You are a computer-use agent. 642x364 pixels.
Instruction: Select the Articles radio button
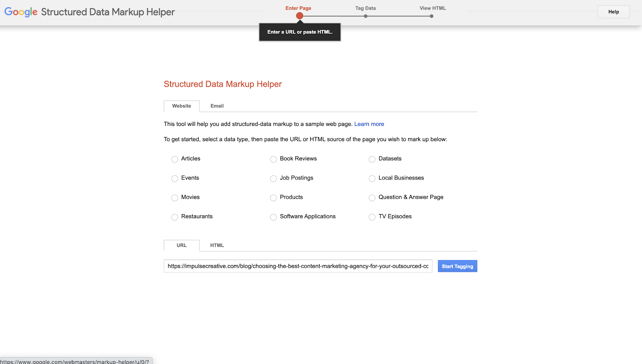pyautogui.click(x=175, y=159)
